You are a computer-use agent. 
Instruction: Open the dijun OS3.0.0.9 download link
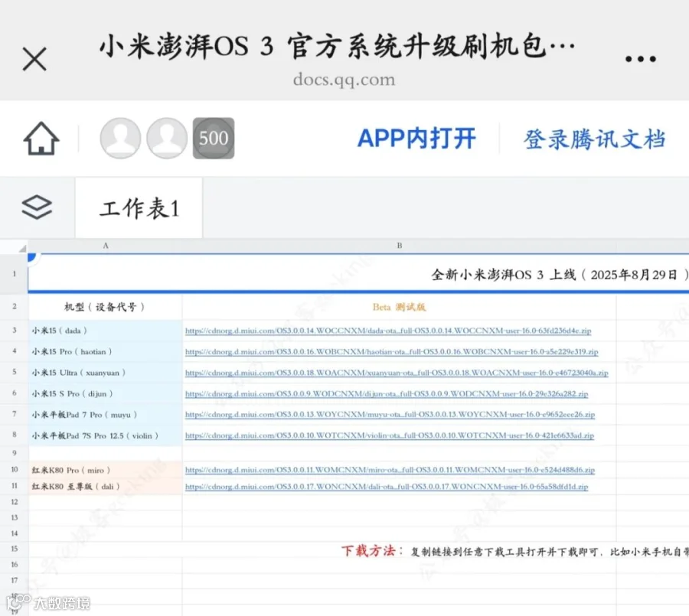pos(387,394)
